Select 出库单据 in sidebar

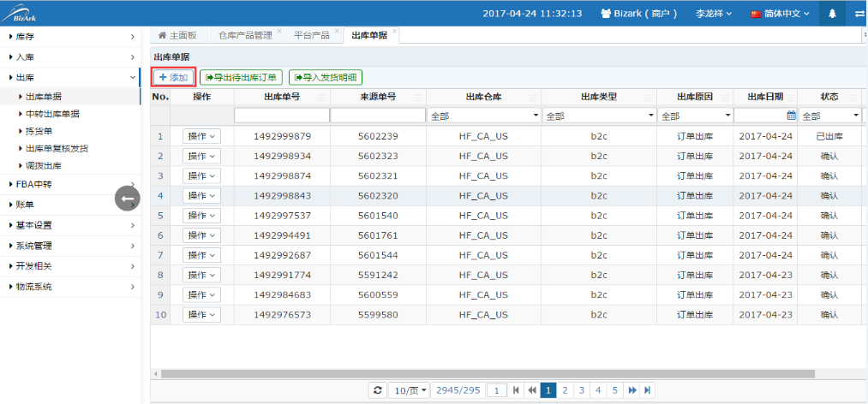(43, 98)
